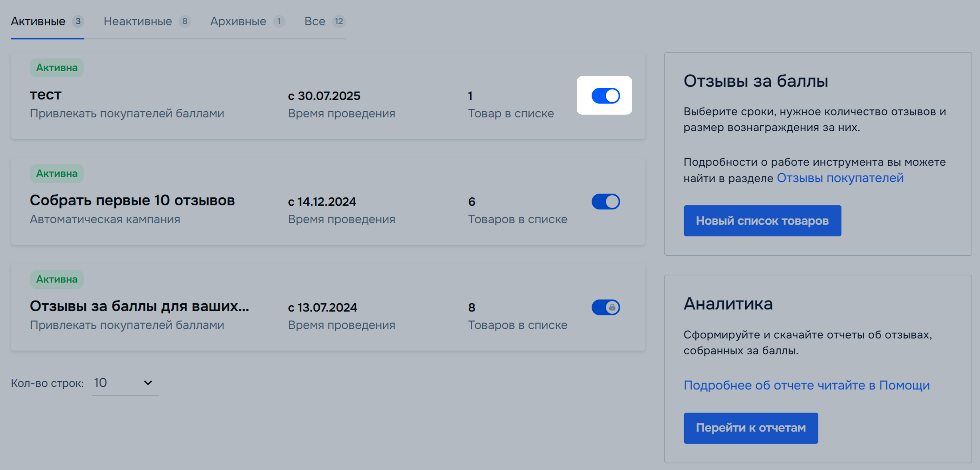Open the Все tab
The height and width of the screenshot is (470, 980).
[x=315, y=21]
